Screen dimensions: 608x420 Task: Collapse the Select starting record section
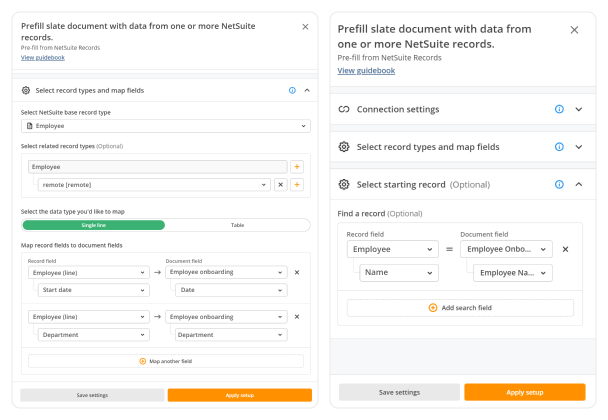coord(579,185)
